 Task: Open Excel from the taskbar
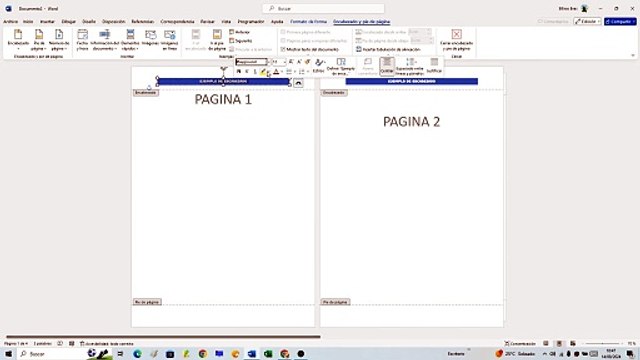(x=268, y=354)
